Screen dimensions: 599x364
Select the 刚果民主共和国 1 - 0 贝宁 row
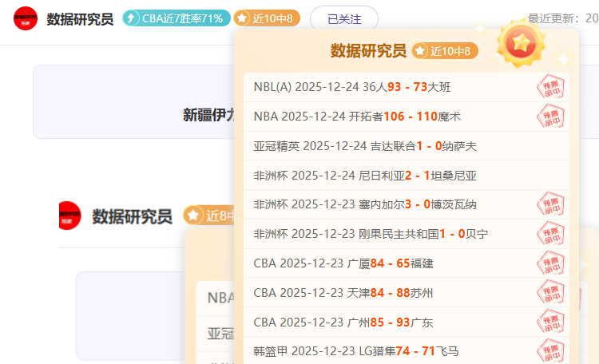371,234
